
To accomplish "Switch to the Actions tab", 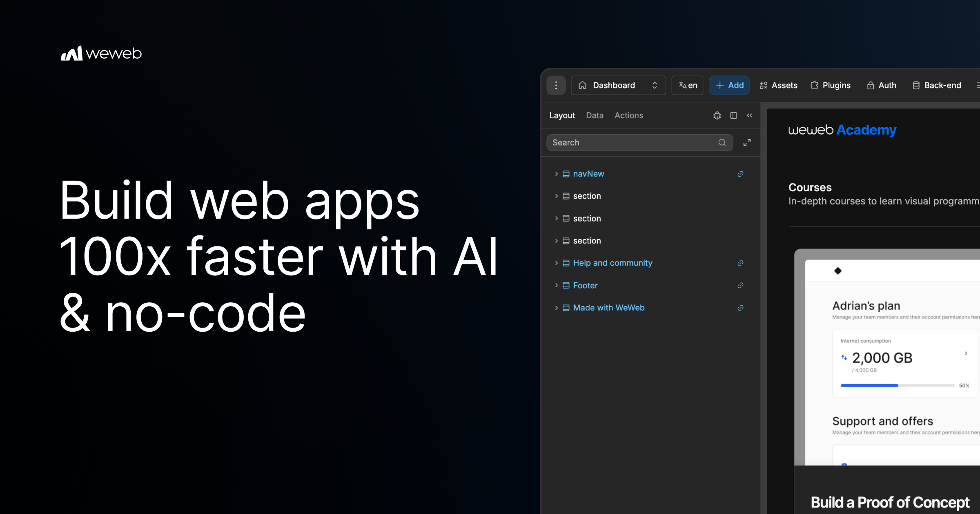I will [629, 115].
